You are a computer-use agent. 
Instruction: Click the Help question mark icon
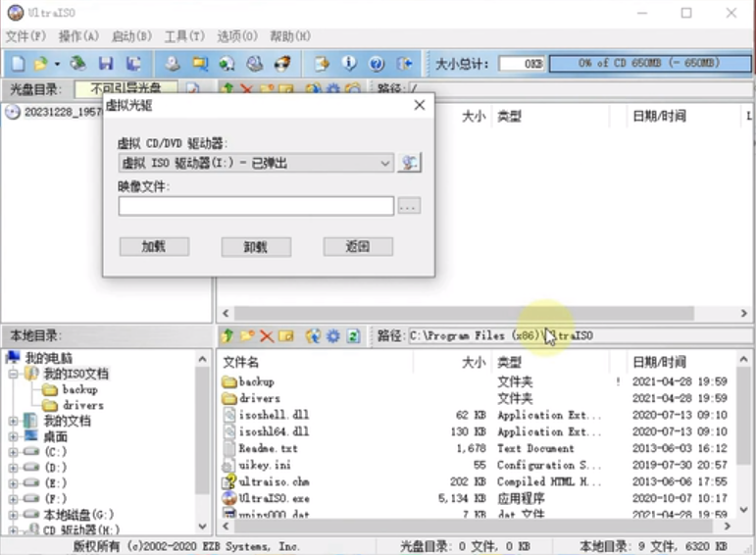click(377, 63)
